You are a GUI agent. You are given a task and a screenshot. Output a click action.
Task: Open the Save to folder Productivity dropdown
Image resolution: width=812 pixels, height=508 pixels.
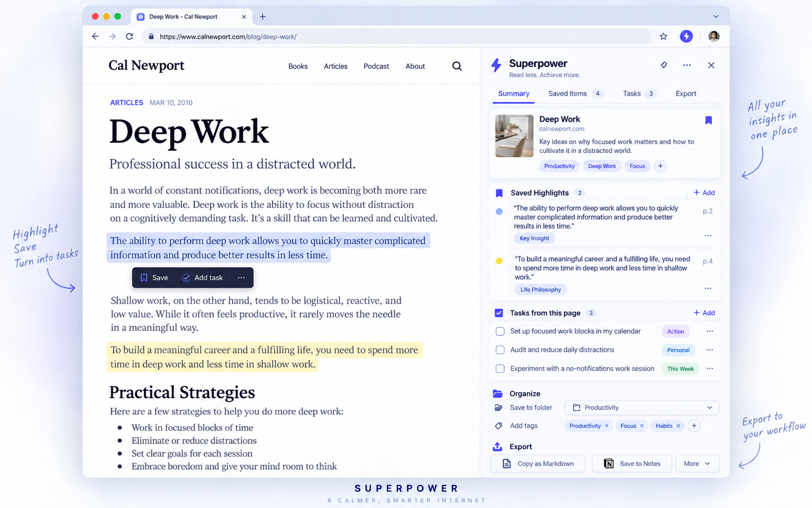tap(642, 408)
